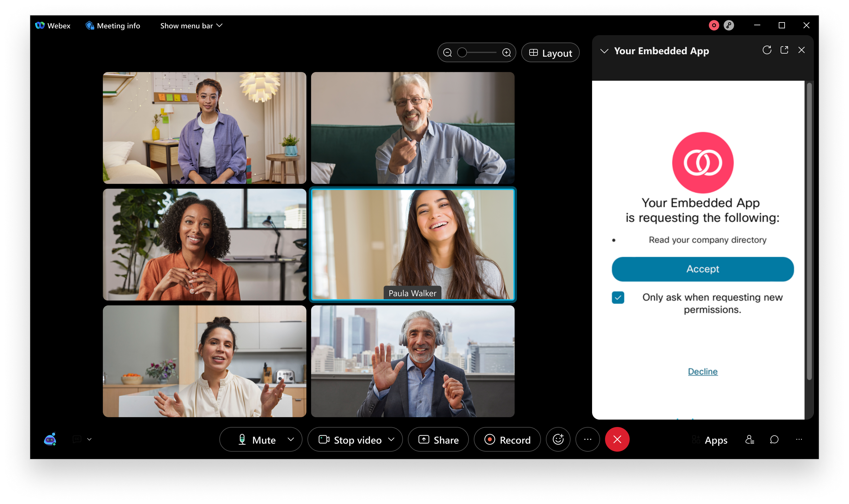This screenshot has width=849, height=504.
Task: Click the Decline link
Action: coord(703,372)
